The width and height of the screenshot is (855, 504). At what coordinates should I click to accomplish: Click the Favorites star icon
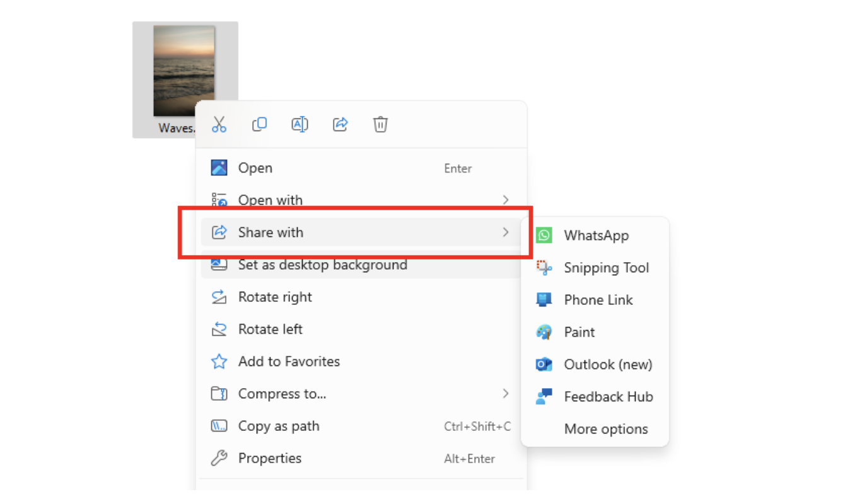click(219, 362)
